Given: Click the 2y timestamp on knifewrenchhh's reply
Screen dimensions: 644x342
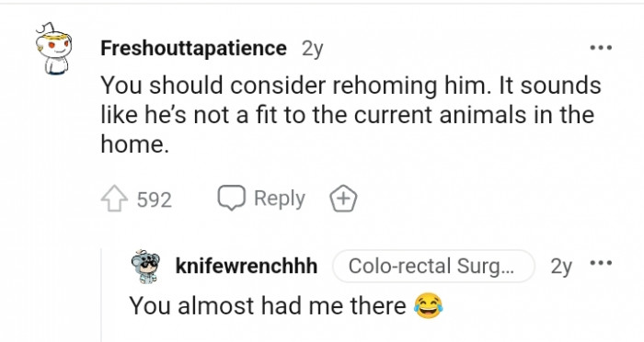Looking at the screenshot, I should pyautogui.click(x=561, y=267).
